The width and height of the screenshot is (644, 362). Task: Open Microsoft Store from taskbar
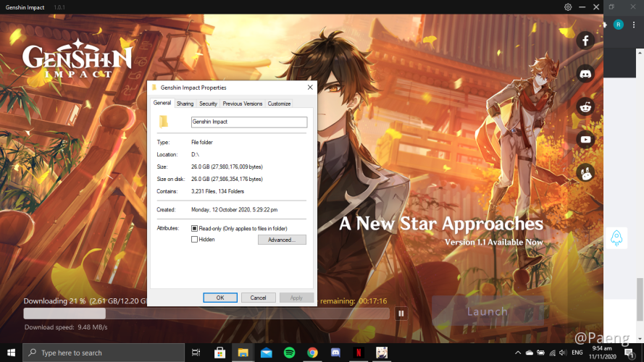point(219,353)
